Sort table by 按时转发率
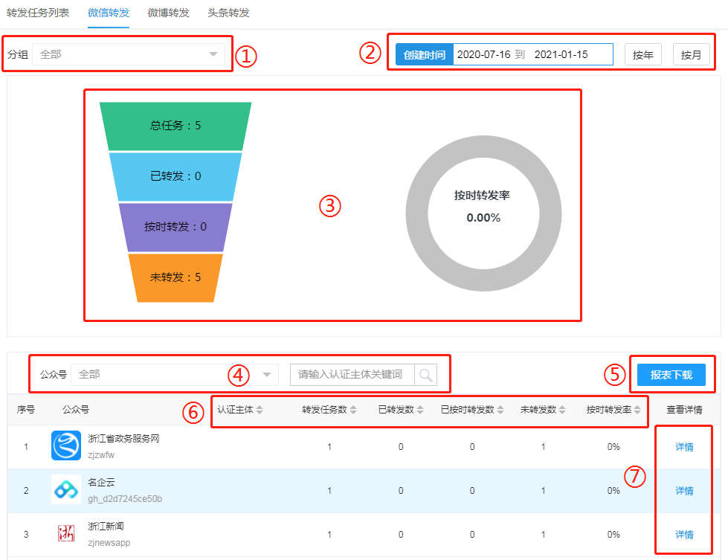 [x=613, y=410]
